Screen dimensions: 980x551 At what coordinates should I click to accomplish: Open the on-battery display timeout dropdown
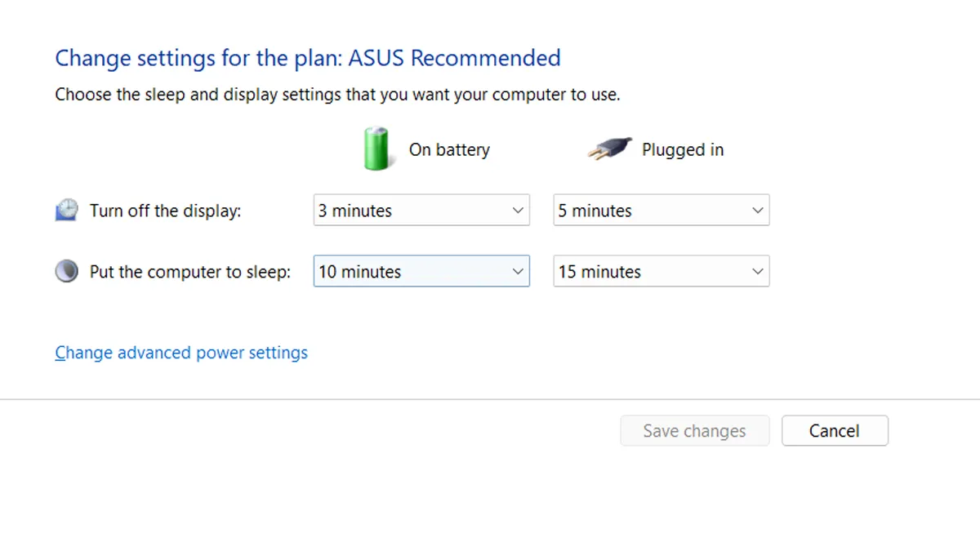tap(421, 210)
